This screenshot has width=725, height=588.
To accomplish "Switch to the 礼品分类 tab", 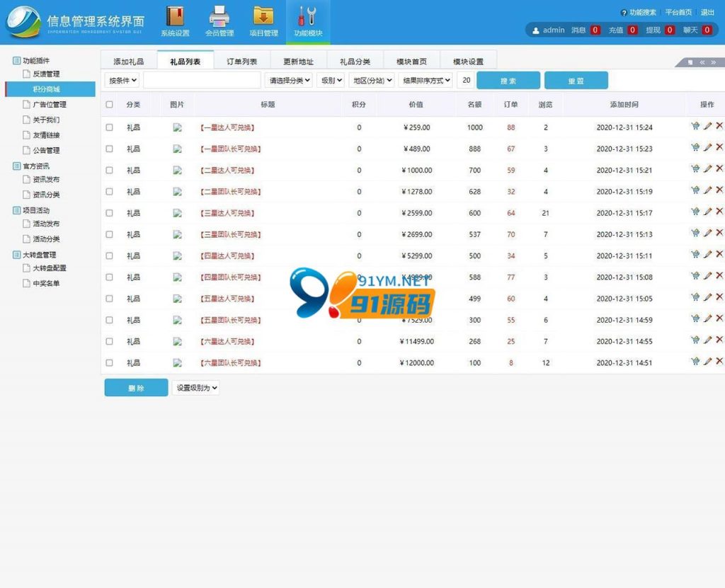I will click(355, 62).
